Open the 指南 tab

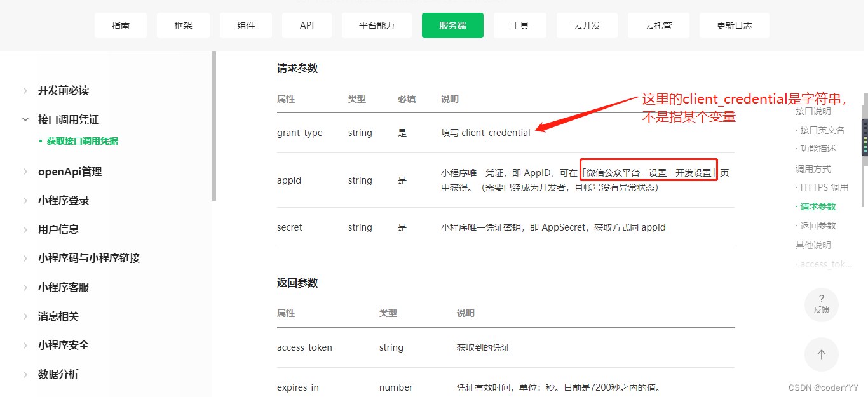coord(121,25)
